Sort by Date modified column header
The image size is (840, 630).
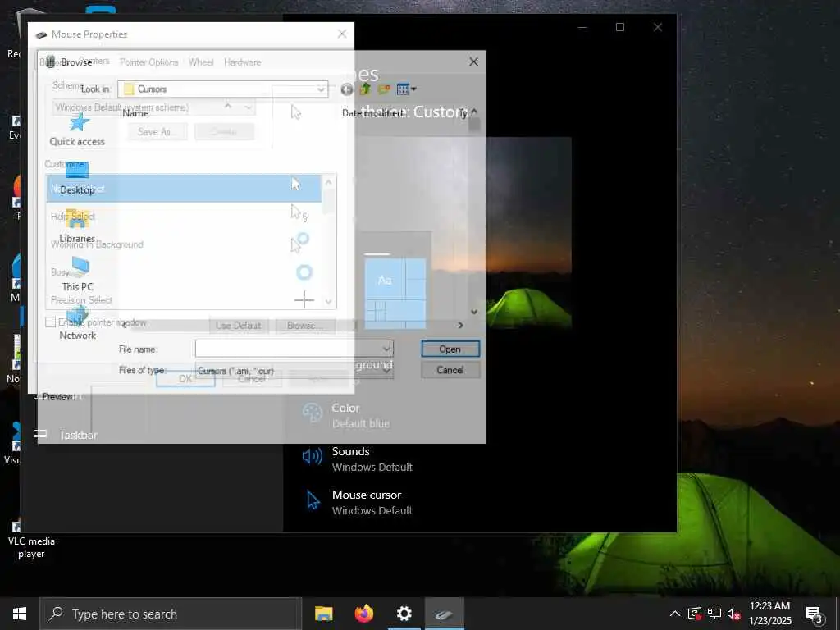pyautogui.click(x=372, y=113)
